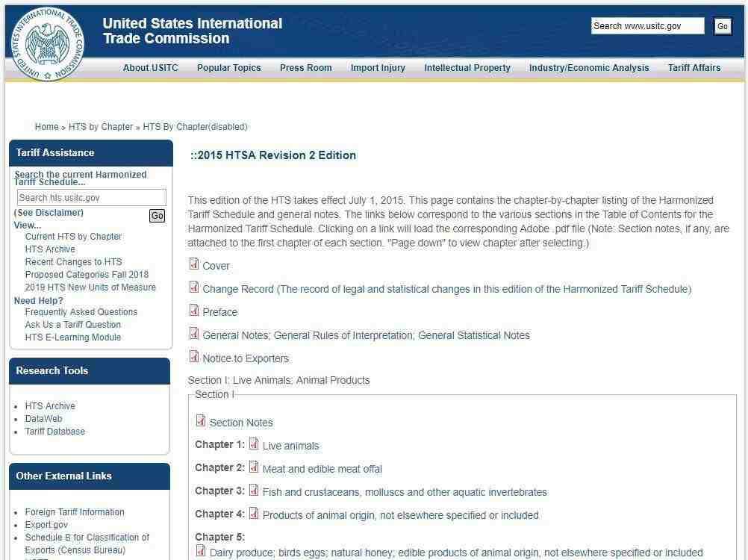Click Go button next to site search

(x=722, y=26)
